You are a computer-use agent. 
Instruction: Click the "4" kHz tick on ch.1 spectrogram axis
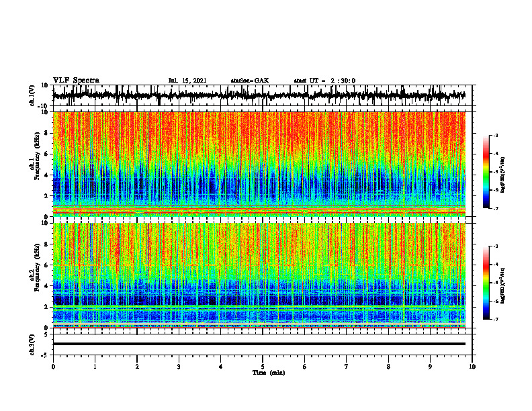click(x=47, y=175)
